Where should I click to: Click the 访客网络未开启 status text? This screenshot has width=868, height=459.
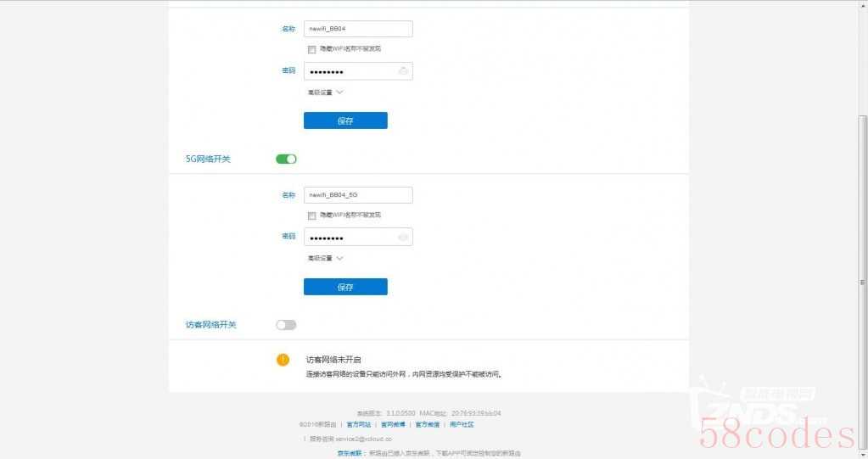tap(333, 360)
